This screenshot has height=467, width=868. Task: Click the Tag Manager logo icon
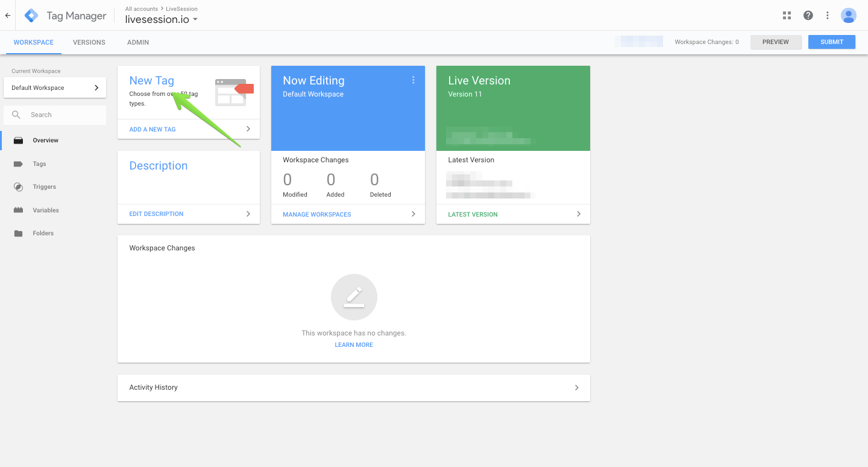pyautogui.click(x=31, y=16)
